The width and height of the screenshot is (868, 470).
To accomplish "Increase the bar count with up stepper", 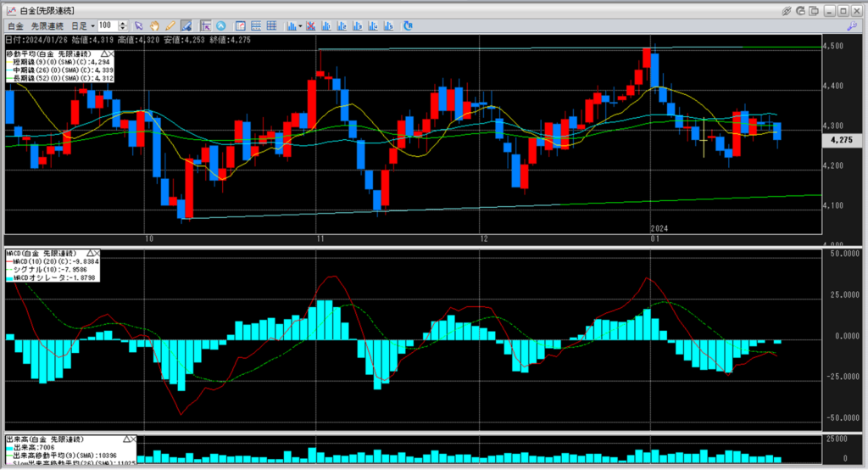I will 123,23.
